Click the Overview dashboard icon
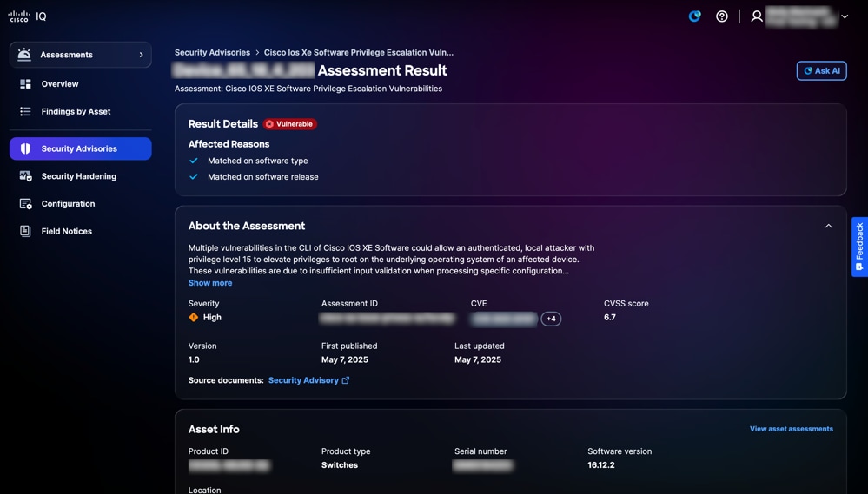 [x=25, y=84]
